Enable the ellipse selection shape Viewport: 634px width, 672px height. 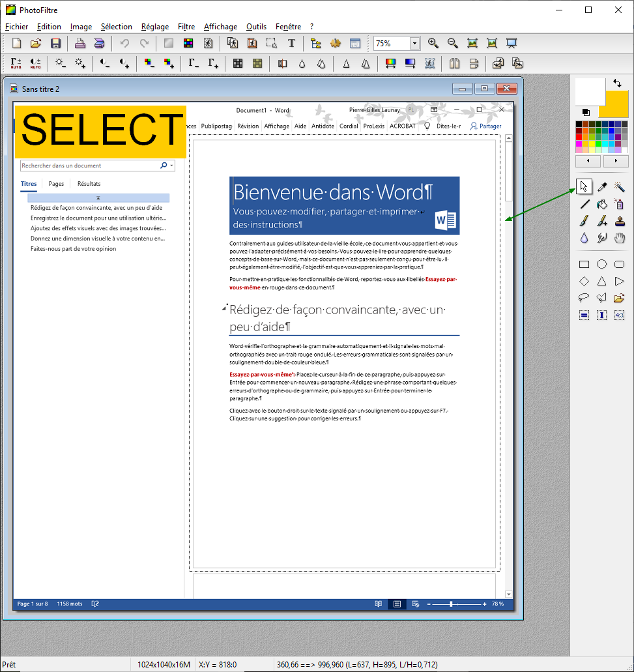[x=602, y=265]
